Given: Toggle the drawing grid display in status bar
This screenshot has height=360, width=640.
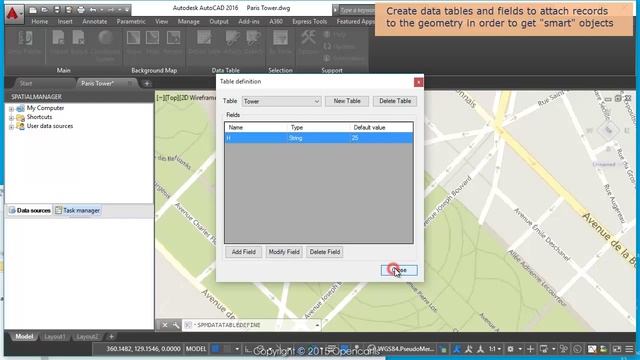Looking at the screenshot, I should click(x=216, y=349).
